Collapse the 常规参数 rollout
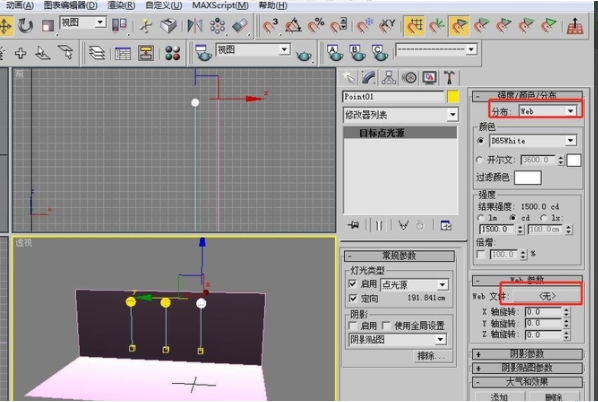Screen dimensions: 598x402 point(399,256)
